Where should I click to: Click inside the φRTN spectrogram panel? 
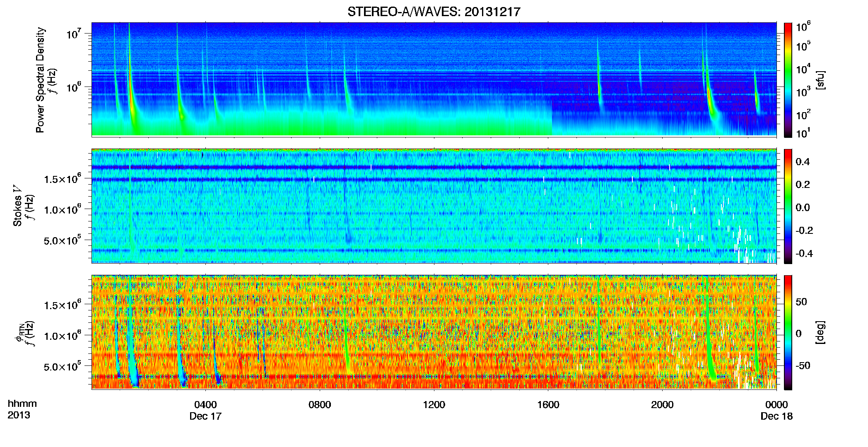coord(434,332)
